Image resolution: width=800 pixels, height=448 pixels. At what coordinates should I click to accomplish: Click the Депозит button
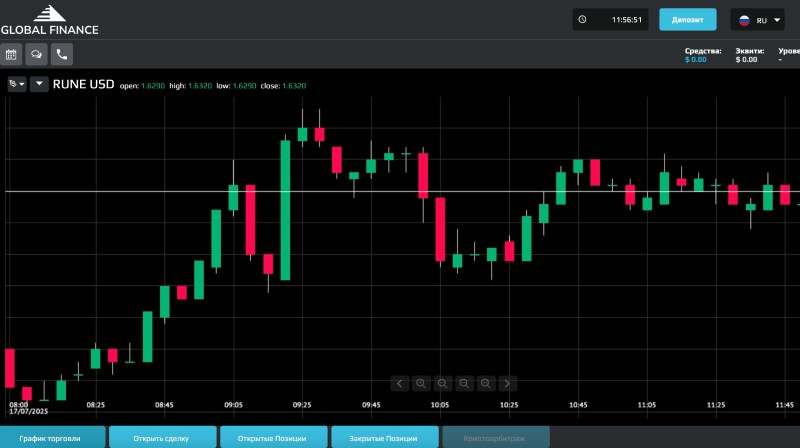coord(688,19)
